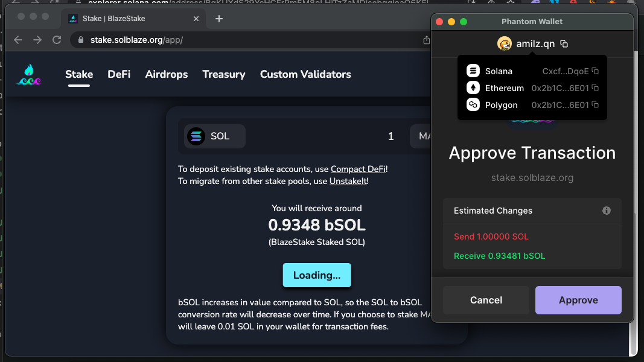Click the browser back arrow
This screenshot has height=362, width=644.
click(x=18, y=40)
